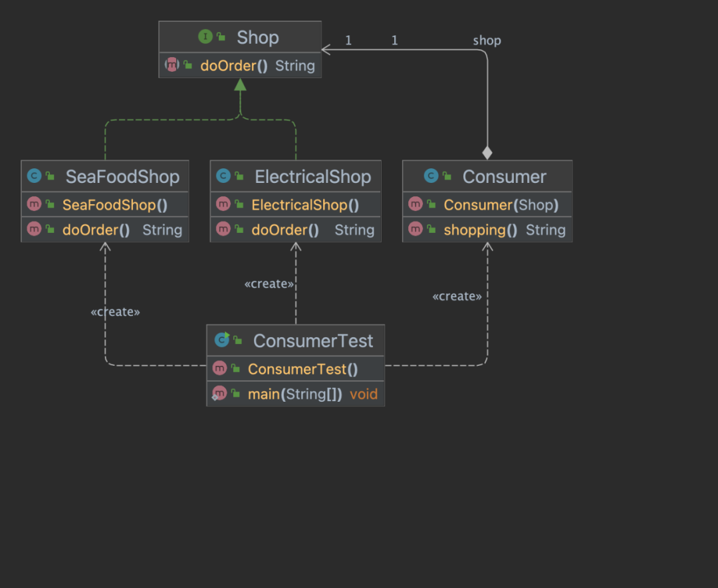
Task: Click the aggregation diamond above Consumer
Action: pos(487,153)
